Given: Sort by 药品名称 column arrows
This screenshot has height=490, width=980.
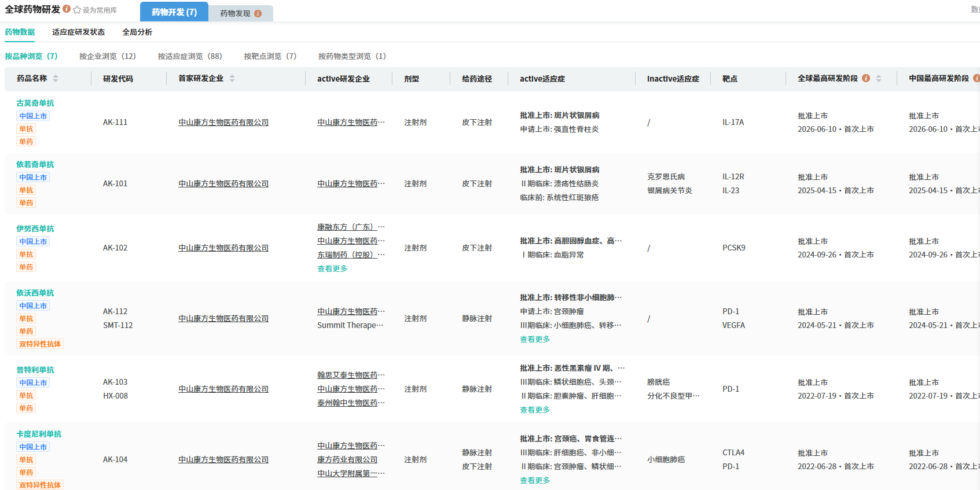Looking at the screenshot, I should [56, 78].
